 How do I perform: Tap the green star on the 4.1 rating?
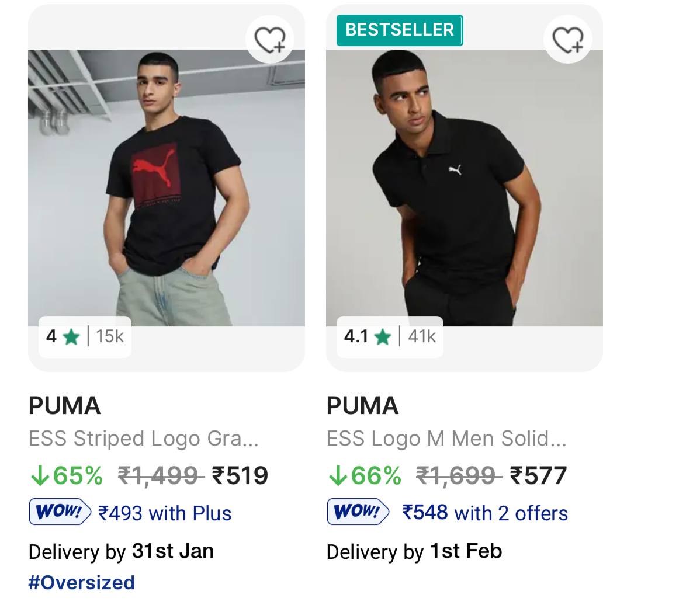pyautogui.click(x=383, y=337)
